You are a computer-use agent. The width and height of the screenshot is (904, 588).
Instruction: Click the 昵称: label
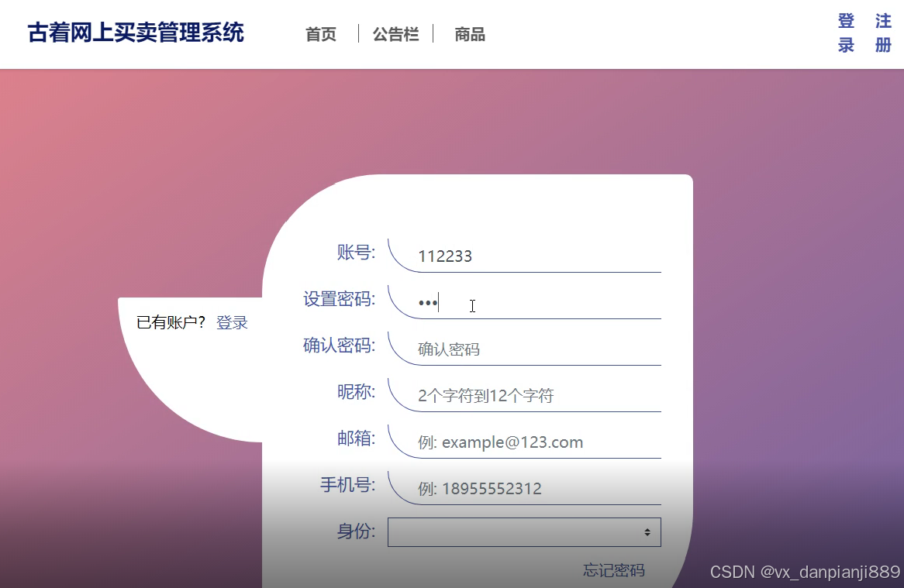357,392
